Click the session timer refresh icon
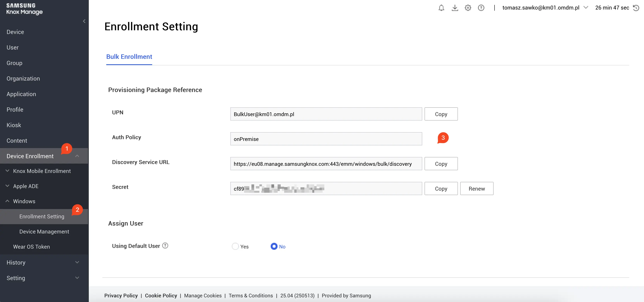 click(636, 8)
